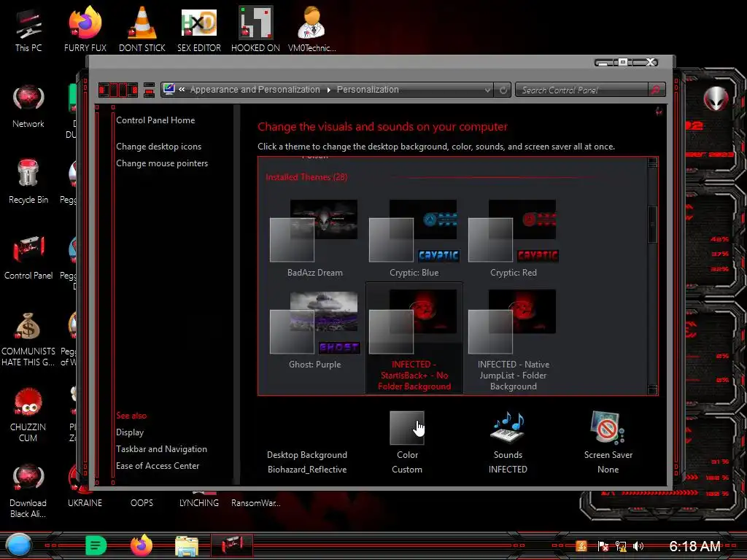Open the Display link under See also
The image size is (747, 560).
click(130, 432)
